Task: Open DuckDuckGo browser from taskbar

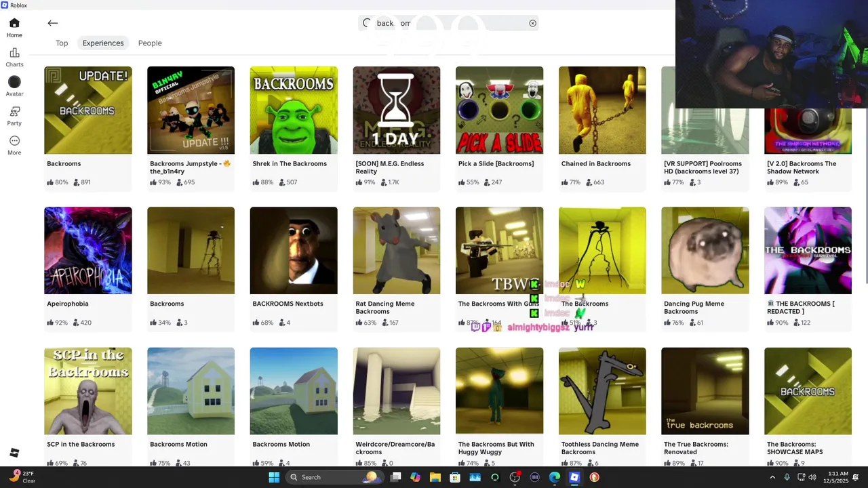Action: (x=595, y=477)
